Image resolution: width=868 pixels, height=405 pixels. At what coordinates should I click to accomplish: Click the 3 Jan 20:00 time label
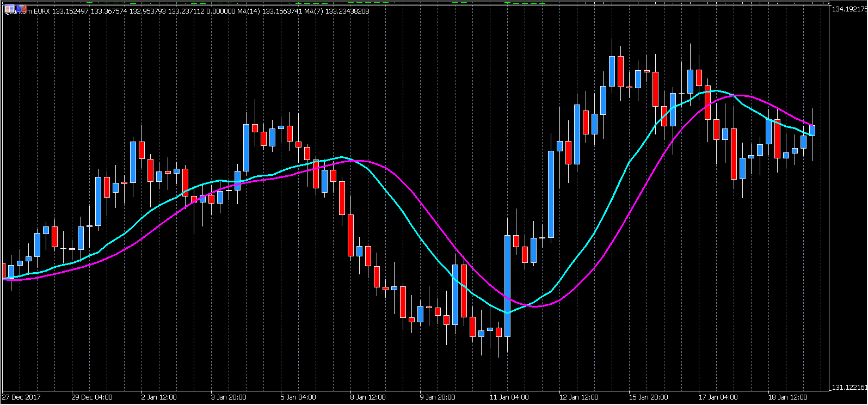tap(229, 397)
